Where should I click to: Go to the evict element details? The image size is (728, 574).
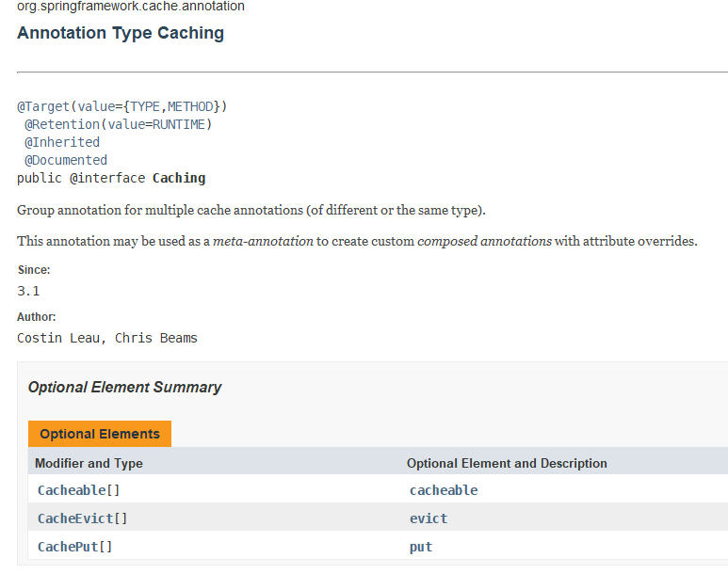429,518
